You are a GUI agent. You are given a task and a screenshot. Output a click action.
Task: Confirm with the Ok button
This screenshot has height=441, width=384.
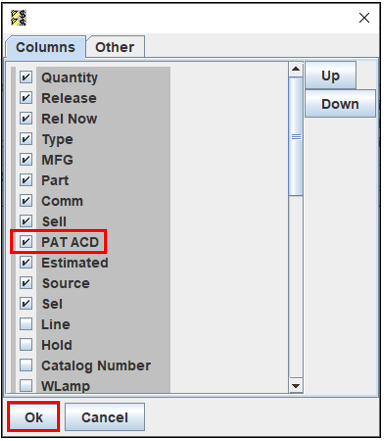pos(33,417)
